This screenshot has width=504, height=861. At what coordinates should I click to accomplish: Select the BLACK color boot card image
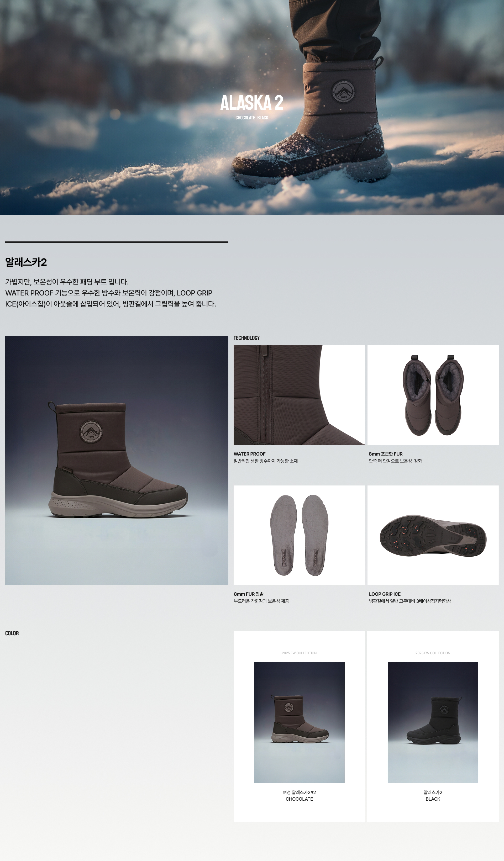(x=433, y=722)
